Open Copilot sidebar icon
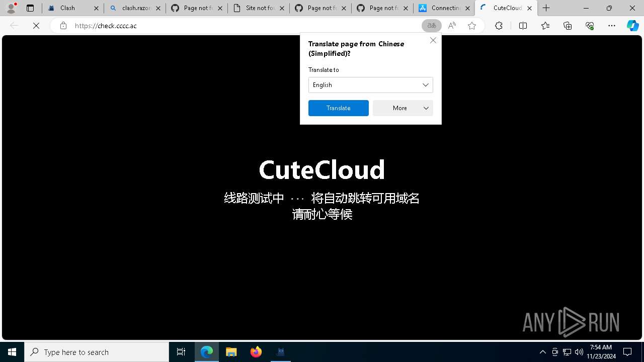Screen dimensions: 644x362 633,26
